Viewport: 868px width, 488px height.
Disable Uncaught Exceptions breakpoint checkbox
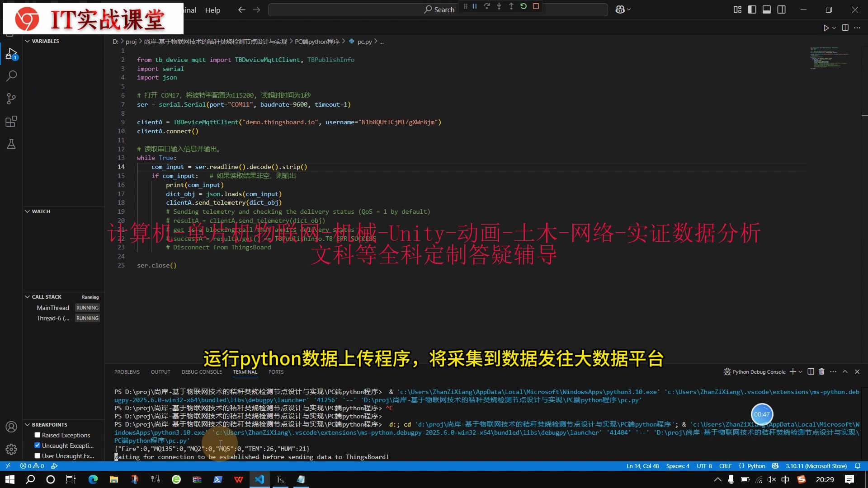38,446
